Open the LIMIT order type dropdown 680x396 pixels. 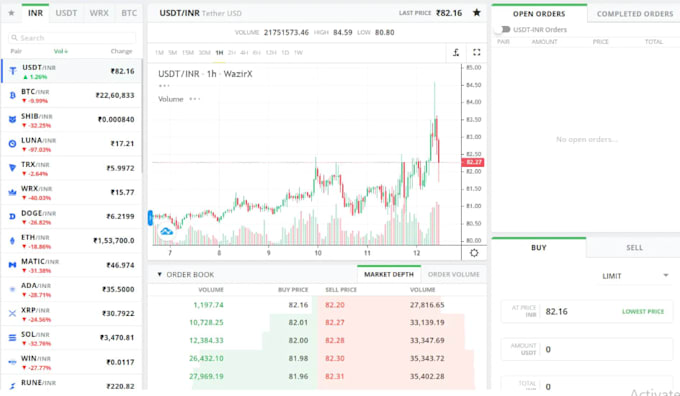(634, 276)
